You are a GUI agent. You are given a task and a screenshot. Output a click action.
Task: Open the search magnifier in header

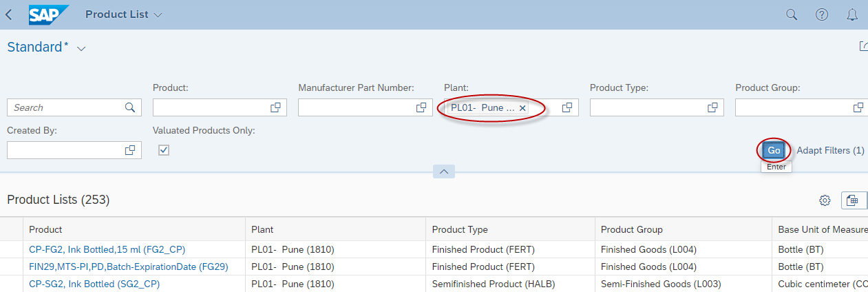tap(792, 14)
